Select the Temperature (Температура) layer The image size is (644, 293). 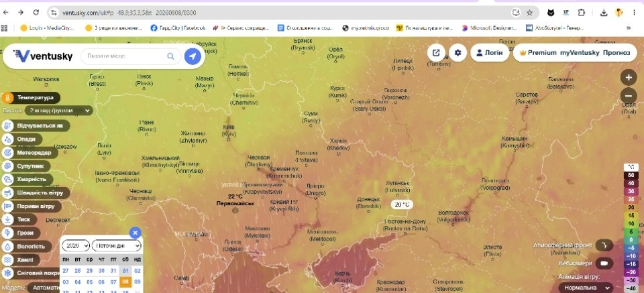(x=31, y=98)
